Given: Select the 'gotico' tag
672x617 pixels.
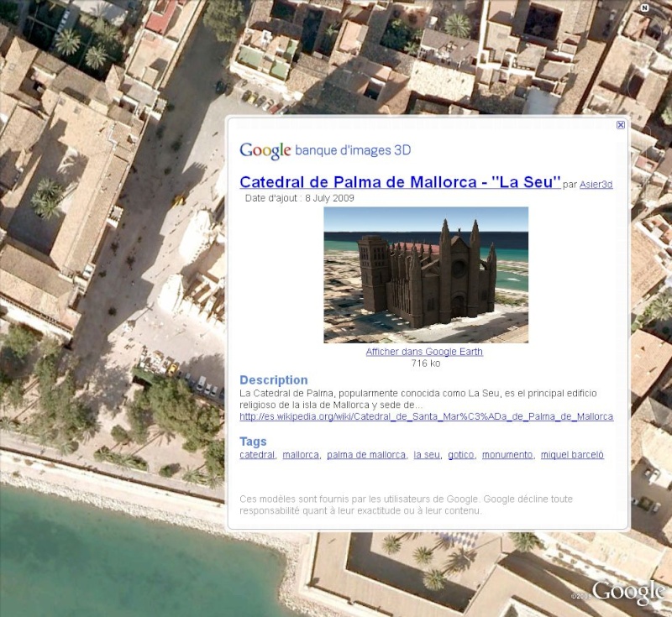Looking at the screenshot, I should pyautogui.click(x=460, y=455).
